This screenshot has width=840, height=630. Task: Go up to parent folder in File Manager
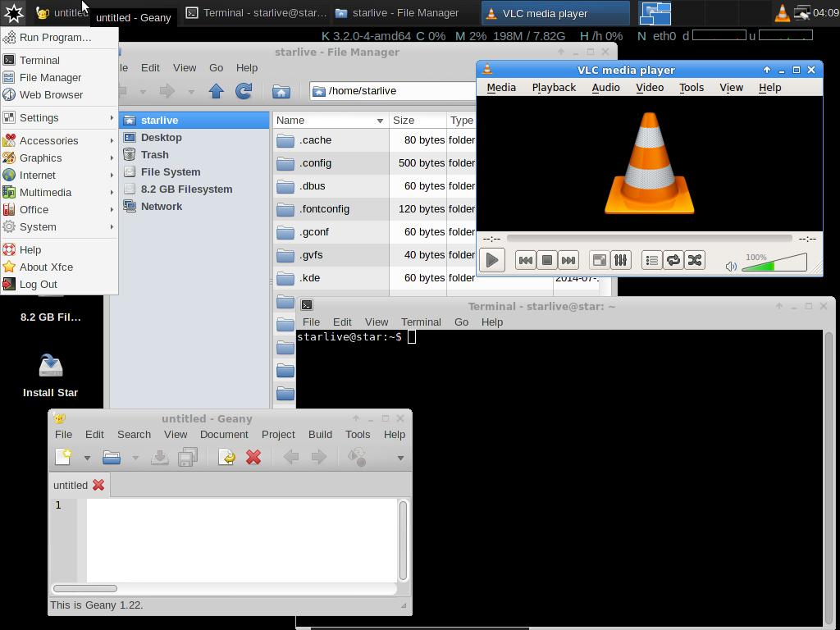[217, 91]
